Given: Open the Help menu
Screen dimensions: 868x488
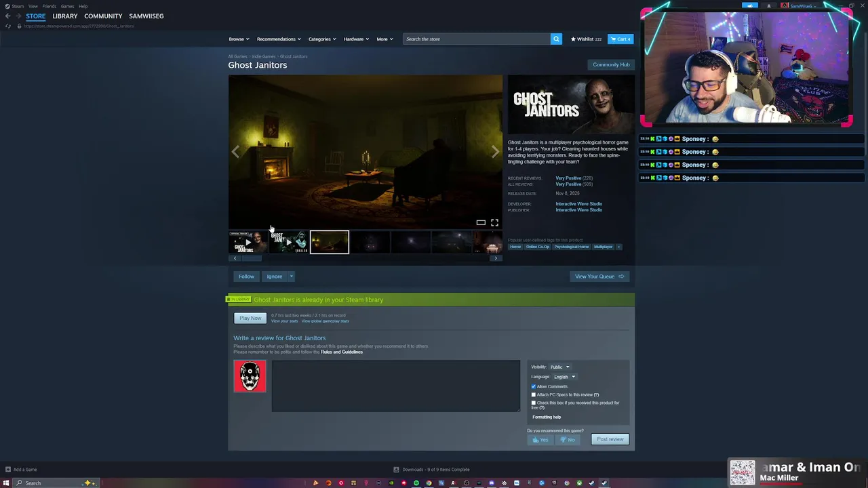Looking at the screenshot, I should pos(83,6).
